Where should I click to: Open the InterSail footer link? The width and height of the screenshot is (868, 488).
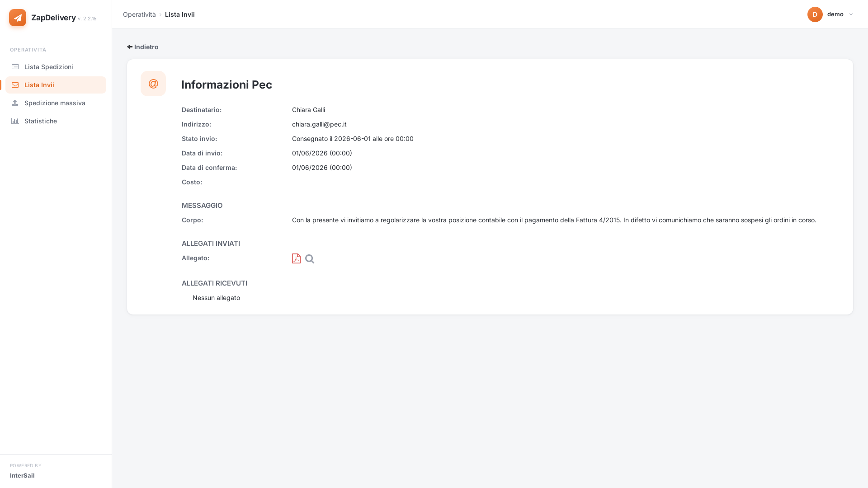pyautogui.click(x=22, y=475)
